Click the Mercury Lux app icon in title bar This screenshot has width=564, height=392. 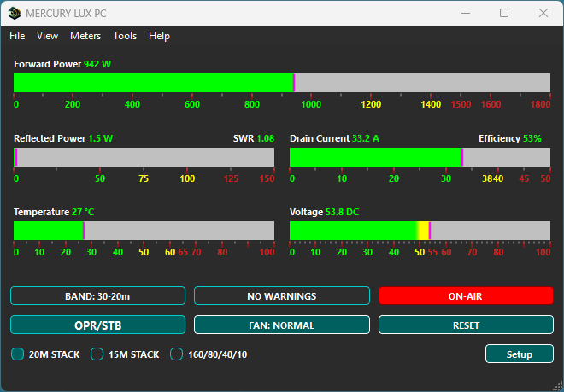15,13
